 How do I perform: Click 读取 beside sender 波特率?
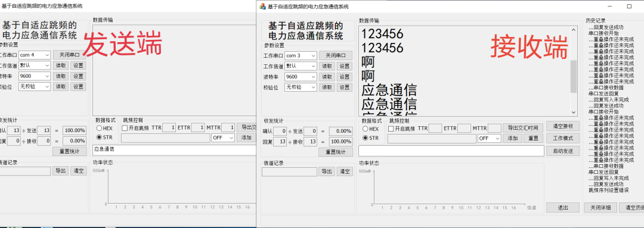pos(61,76)
